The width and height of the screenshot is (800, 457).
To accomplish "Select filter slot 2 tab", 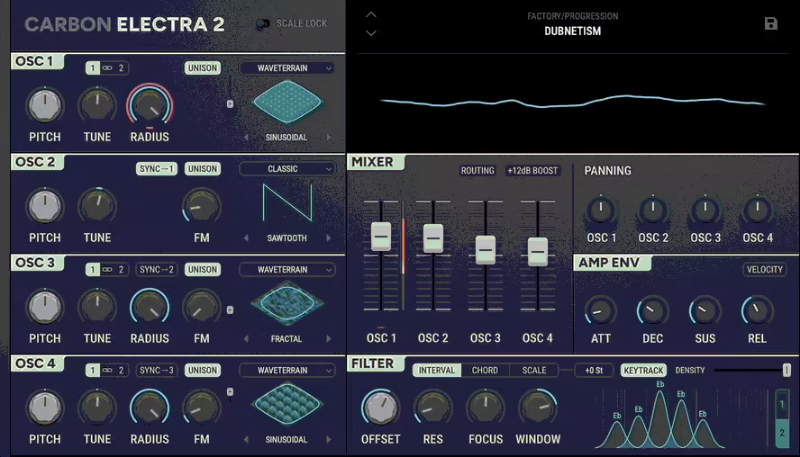I will coord(782,433).
